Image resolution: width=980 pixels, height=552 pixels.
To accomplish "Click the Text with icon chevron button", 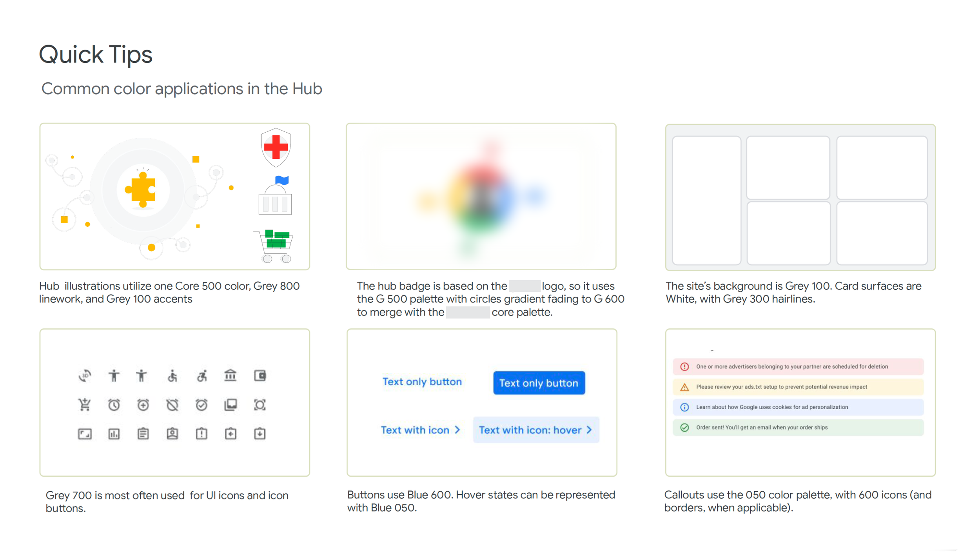I will point(420,430).
